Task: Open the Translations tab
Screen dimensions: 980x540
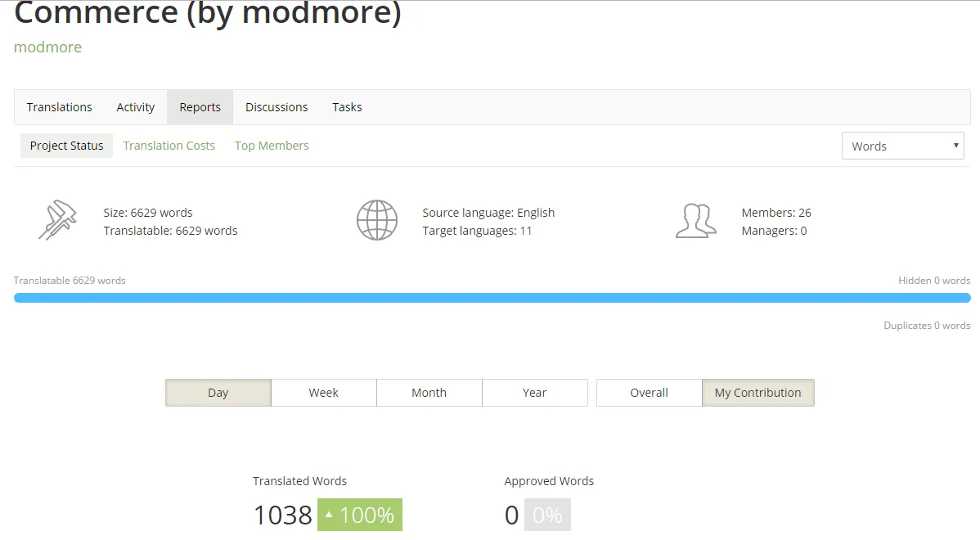Action: click(60, 107)
